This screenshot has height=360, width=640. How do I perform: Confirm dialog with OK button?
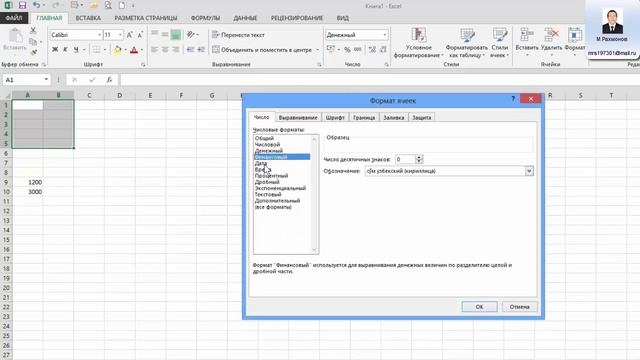coord(479,307)
